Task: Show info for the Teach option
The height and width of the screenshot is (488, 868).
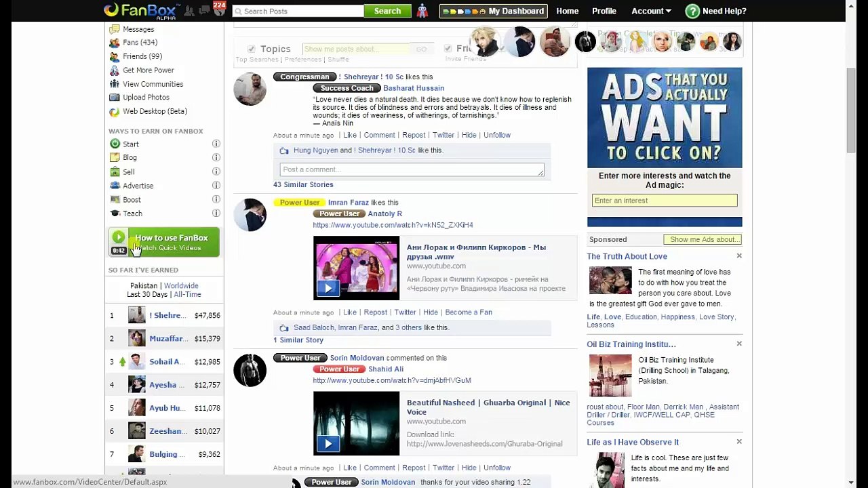Action: (216, 213)
